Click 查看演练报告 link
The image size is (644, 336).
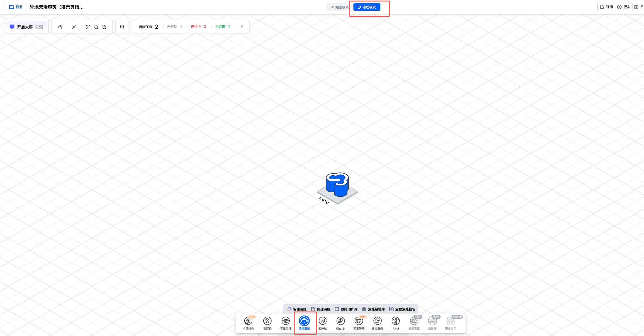click(x=403, y=309)
